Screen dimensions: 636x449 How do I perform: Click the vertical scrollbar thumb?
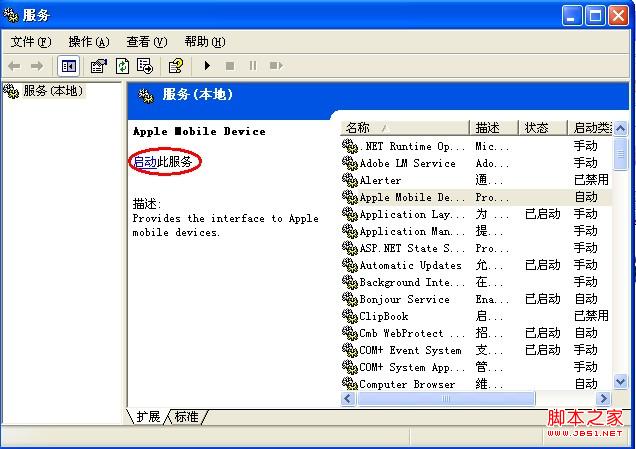coord(620,154)
